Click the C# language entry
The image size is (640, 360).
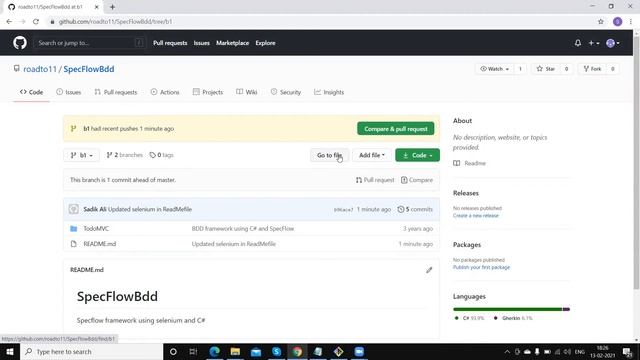tap(469, 318)
